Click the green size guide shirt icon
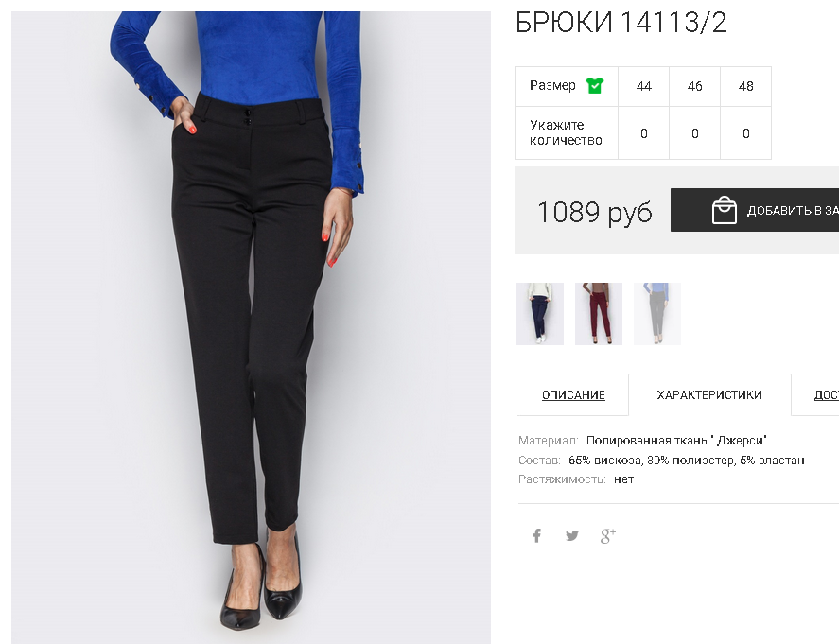The height and width of the screenshot is (644, 839). (594, 85)
